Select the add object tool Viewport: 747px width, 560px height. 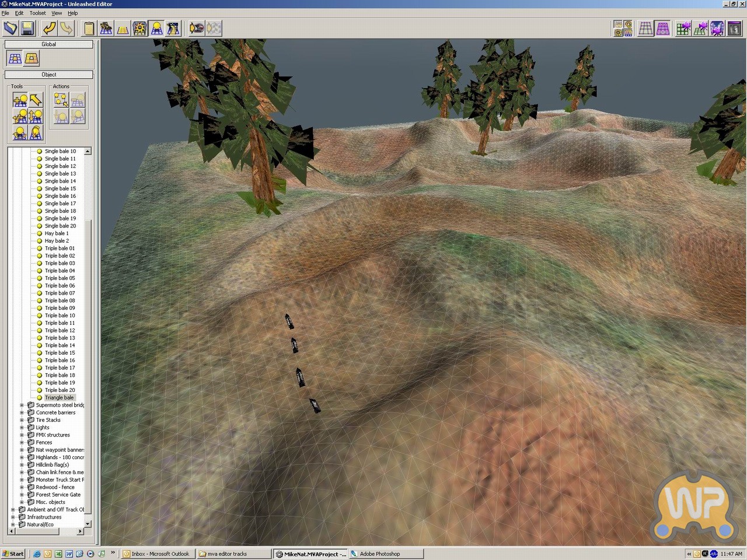[x=20, y=100]
